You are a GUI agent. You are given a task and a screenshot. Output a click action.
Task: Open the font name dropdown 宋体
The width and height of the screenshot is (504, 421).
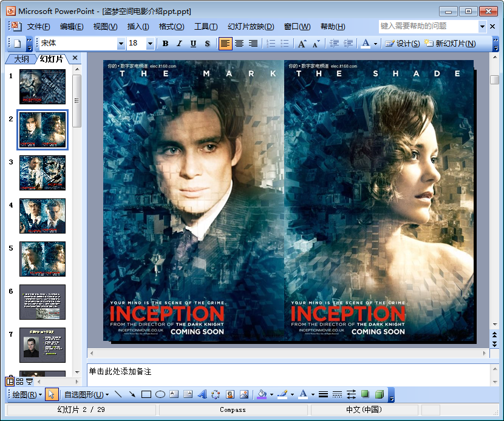click(121, 43)
